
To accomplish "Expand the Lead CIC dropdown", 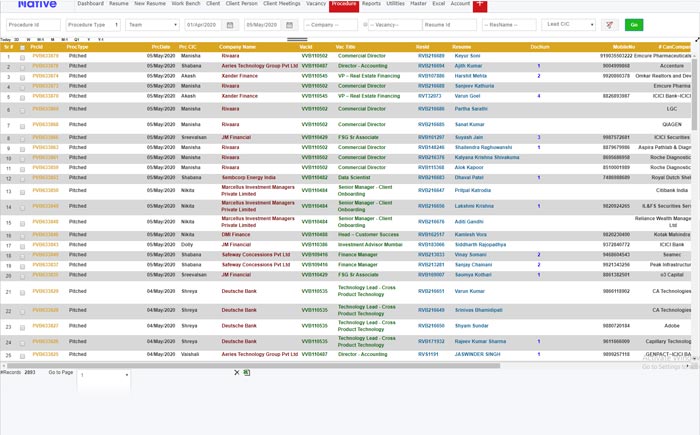I will [x=570, y=24].
